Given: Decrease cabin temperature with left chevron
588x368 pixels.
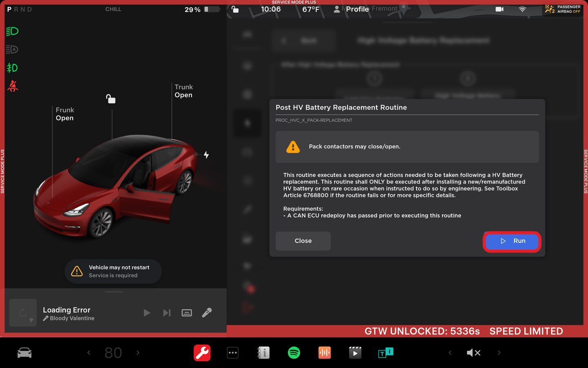Looking at the screenshot, I should point(89,353).
